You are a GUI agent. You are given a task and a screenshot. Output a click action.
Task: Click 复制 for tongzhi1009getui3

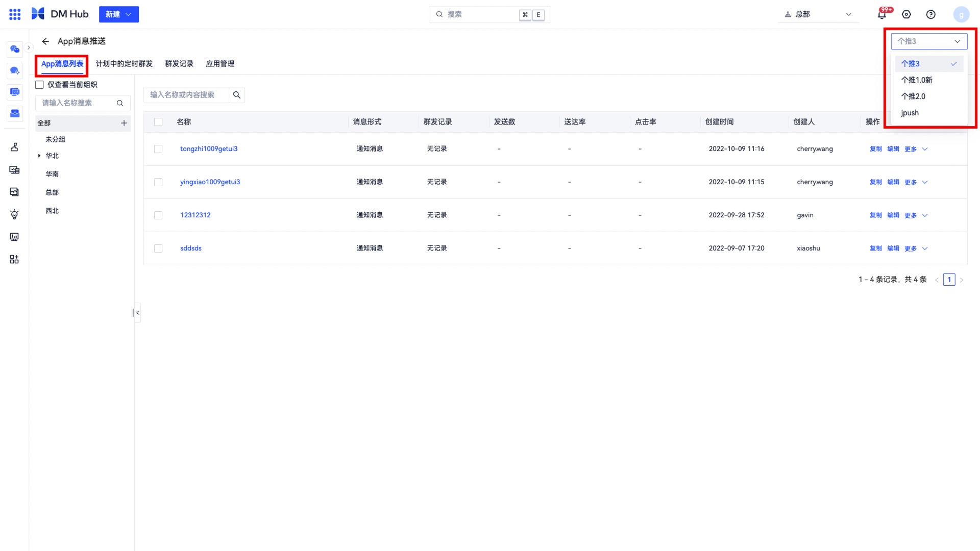(x=876, y=149)
